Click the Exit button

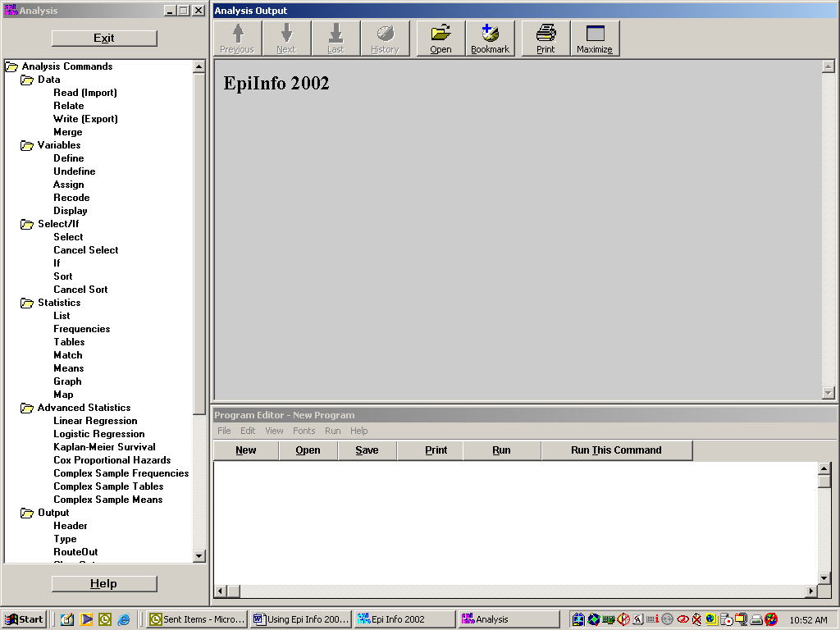click(104, 38)
